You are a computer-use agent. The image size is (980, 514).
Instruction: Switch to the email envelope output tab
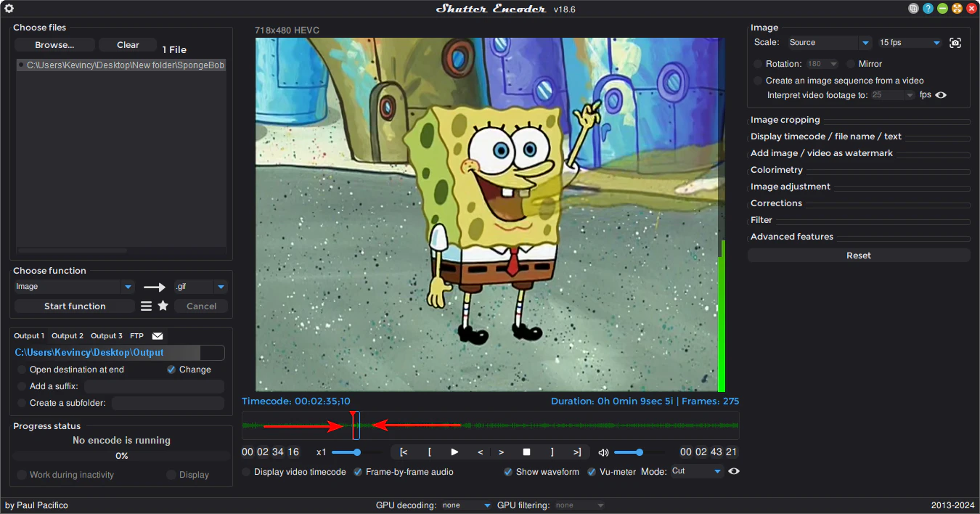(x=158, y=336)
